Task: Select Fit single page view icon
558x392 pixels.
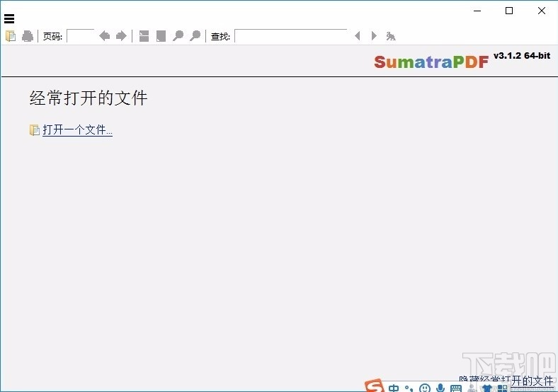Action: tap(161, 36)
